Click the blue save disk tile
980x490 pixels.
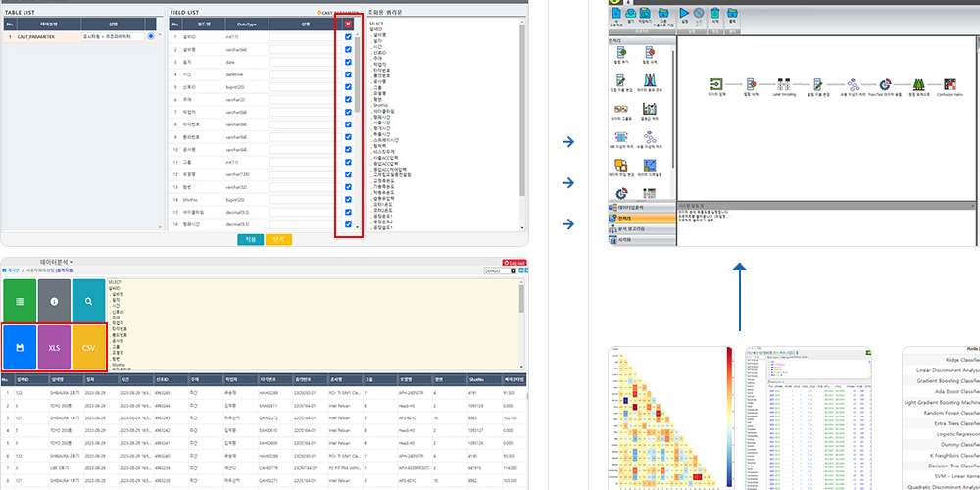point(19,348)
